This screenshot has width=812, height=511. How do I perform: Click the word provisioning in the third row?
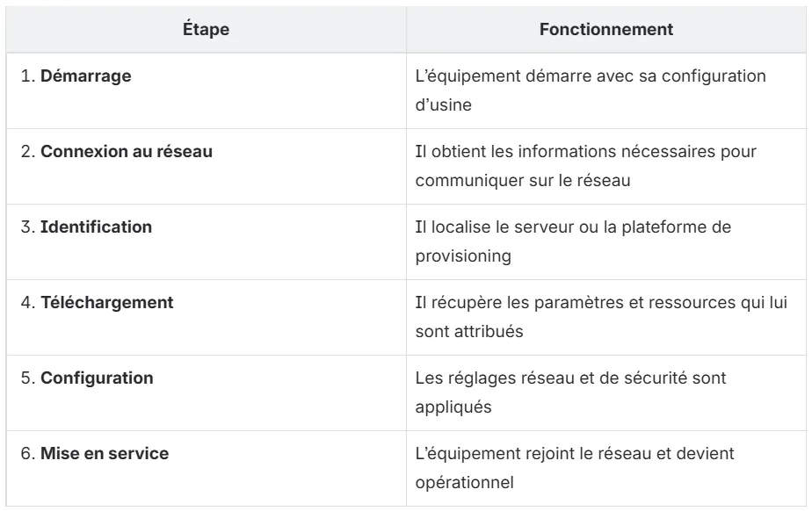click(463, 256)
